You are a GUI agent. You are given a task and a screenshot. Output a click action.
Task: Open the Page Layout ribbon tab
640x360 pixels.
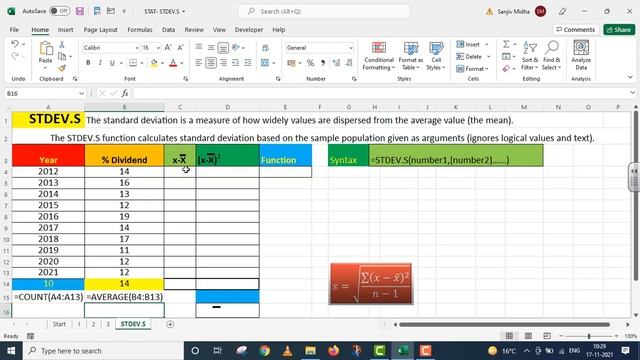[x=100, y=30]
